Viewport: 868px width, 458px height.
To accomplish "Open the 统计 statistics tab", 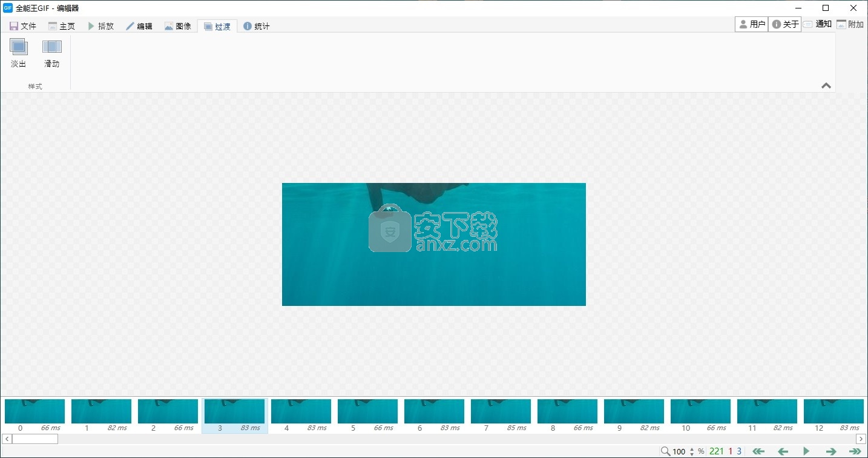I will pos(257,26).
